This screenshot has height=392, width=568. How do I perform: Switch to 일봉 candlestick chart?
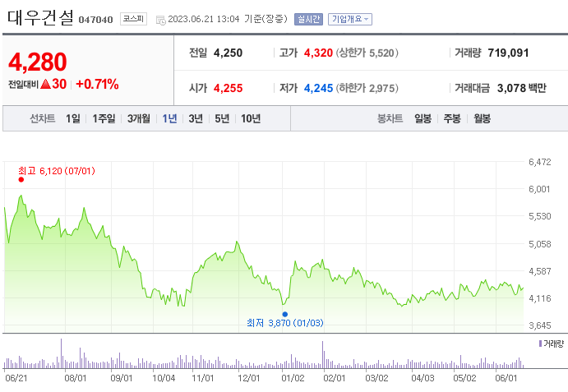pos(423,118)
